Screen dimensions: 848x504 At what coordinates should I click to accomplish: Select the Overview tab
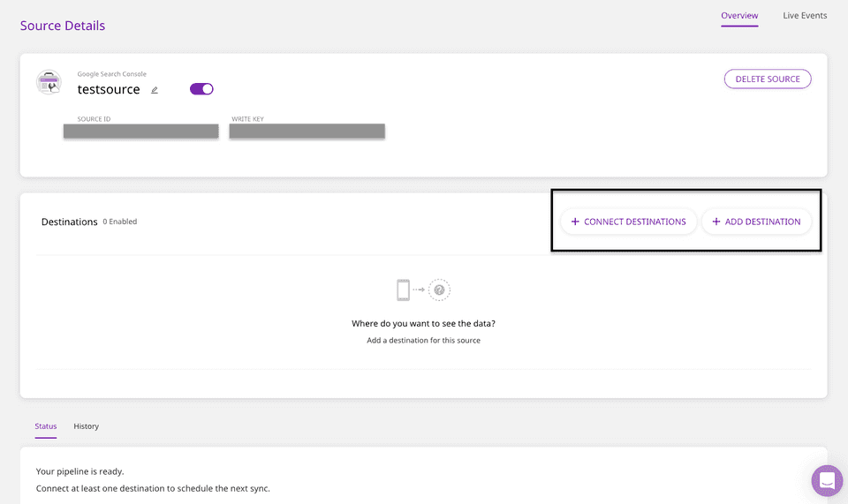pos(738,16)
